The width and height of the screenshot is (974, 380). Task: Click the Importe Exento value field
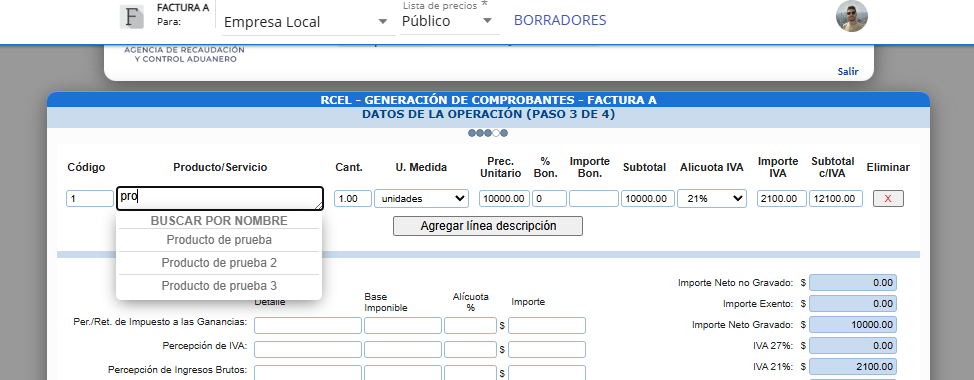pos(853,304)
